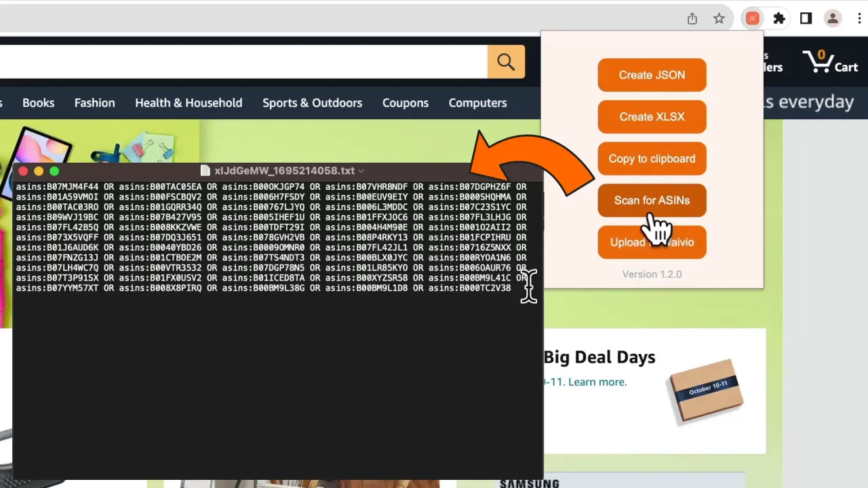Click Copy to clipboard button
Screen dimensions: 868x488
pos(652,159)
